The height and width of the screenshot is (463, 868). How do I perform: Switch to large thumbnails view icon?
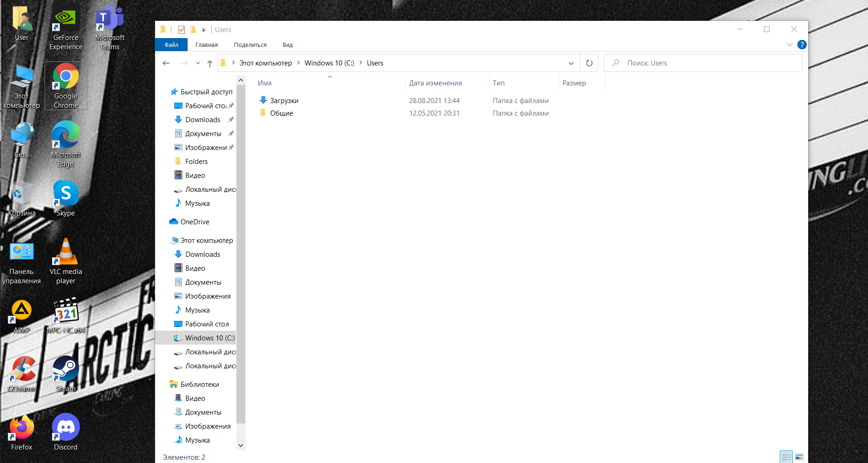click(799, 457)
